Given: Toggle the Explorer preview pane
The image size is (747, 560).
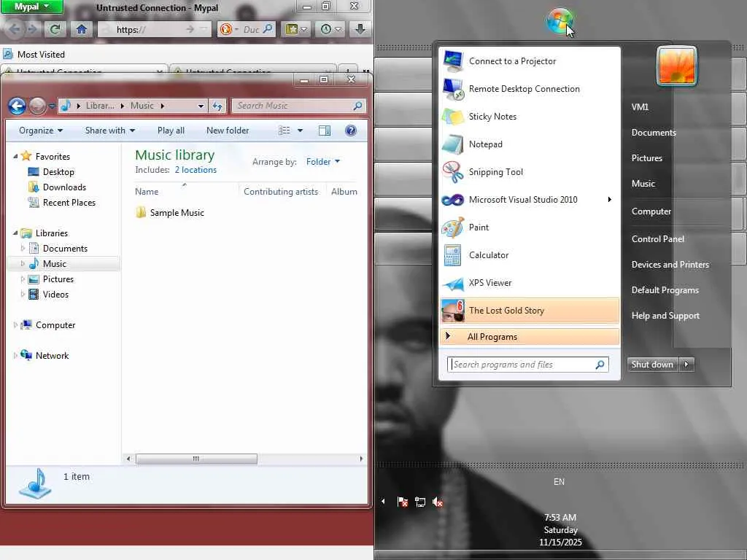Looking at the screenshot, I should pos(325,131).
